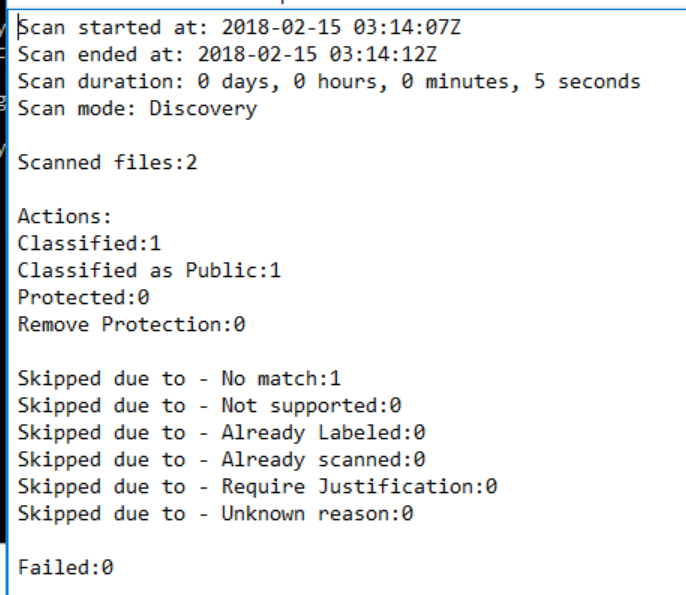Click the 'Scanned files:2' line

click(107, 162)
